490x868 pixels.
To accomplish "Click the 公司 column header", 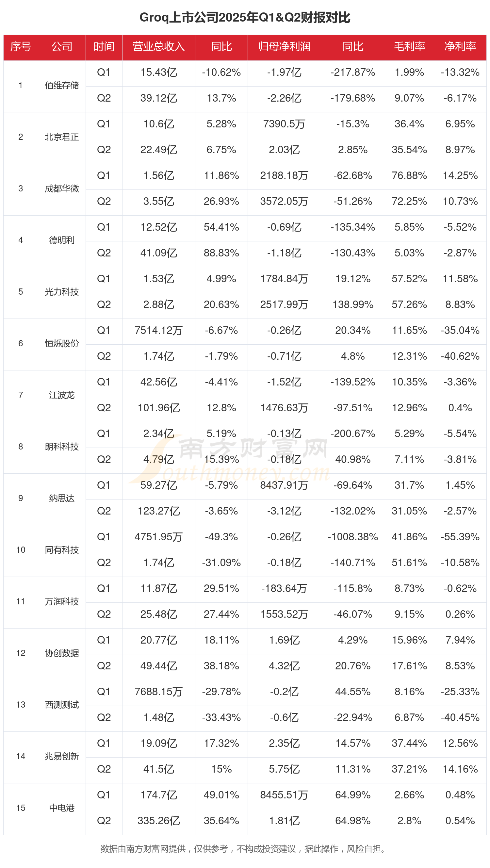I will pos(62,46).
